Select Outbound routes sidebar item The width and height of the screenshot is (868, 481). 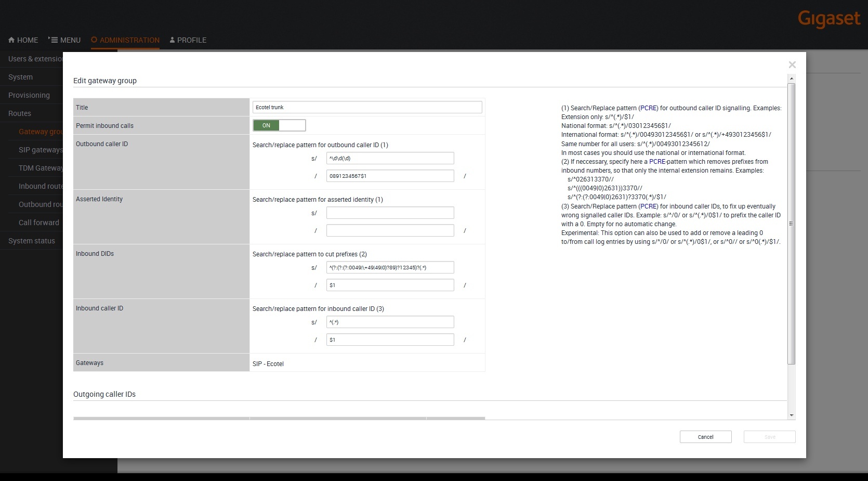coord(41,204)
